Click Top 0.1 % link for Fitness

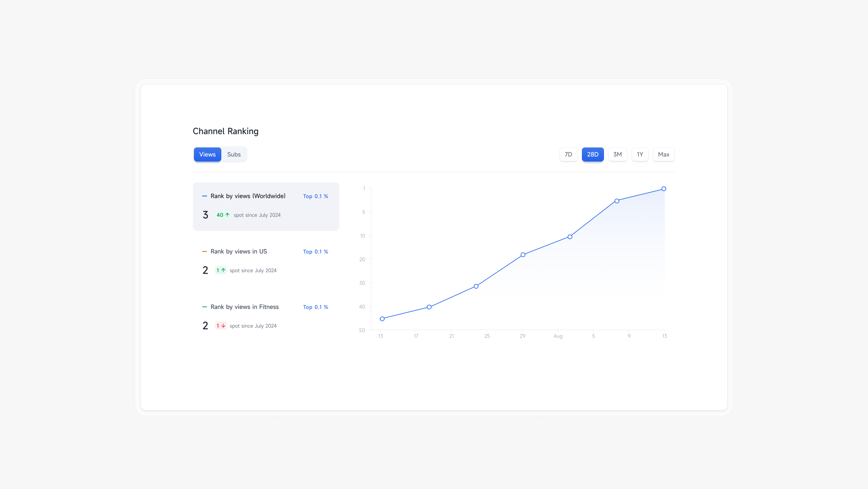pos(315,307)
